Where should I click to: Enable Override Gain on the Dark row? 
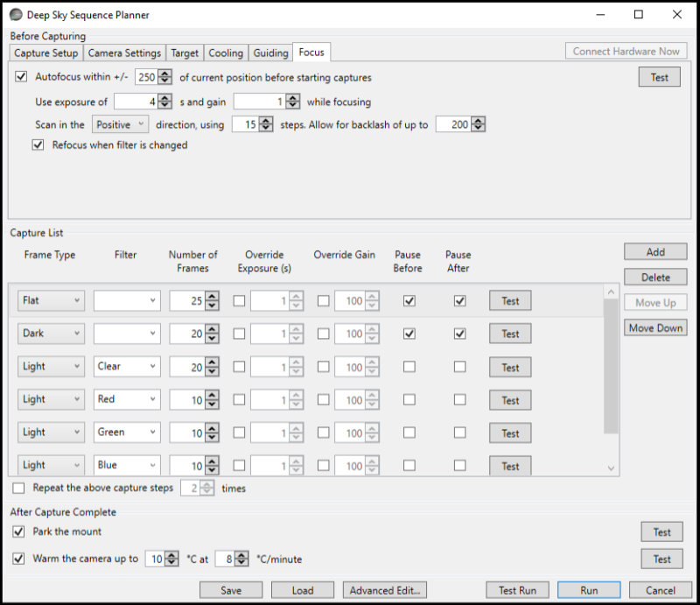tap(323, 334)
